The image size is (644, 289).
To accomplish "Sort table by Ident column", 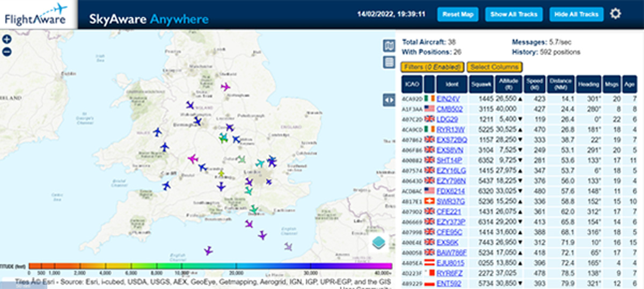I will point(451,84).
